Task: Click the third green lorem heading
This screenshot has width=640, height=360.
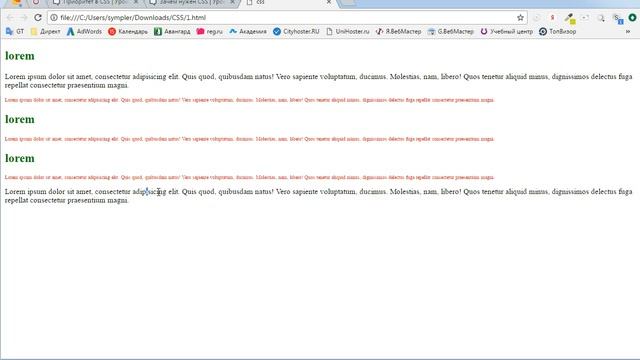Action: (x=20, y=158)
